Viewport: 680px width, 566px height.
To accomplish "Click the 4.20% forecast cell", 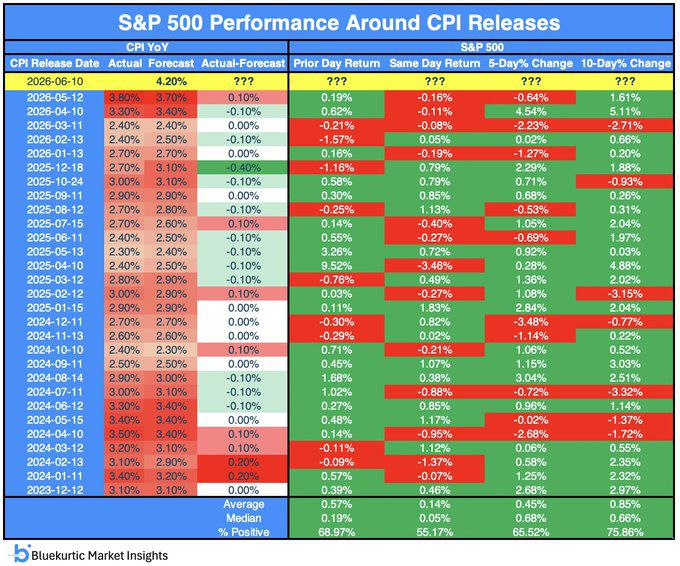I will tap(171, 82).
